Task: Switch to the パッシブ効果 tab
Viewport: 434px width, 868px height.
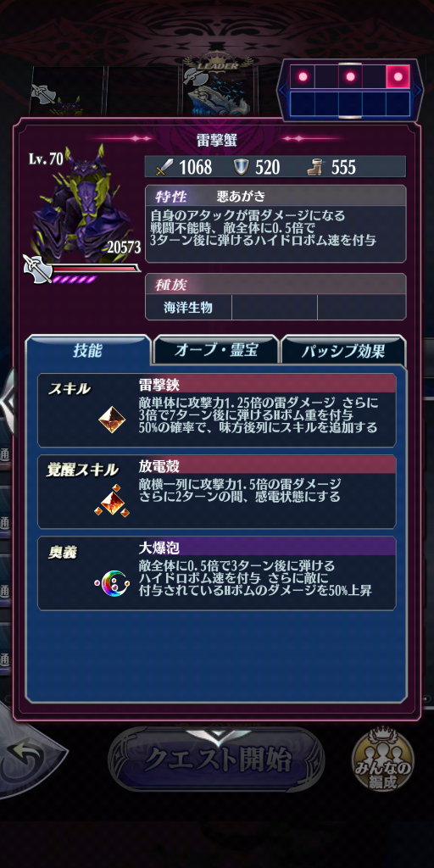Action: [343, 351]
